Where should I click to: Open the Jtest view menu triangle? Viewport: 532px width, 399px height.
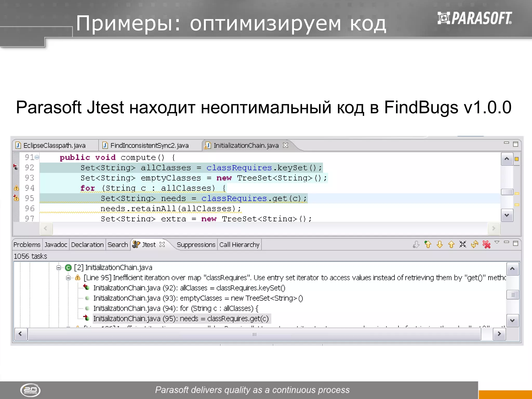pos(497,242)
